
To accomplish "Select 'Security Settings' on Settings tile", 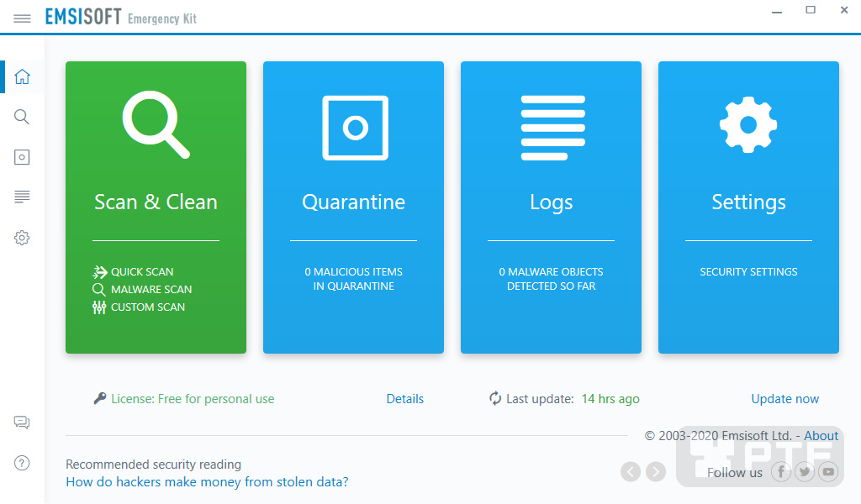I will tap(748, 271).
